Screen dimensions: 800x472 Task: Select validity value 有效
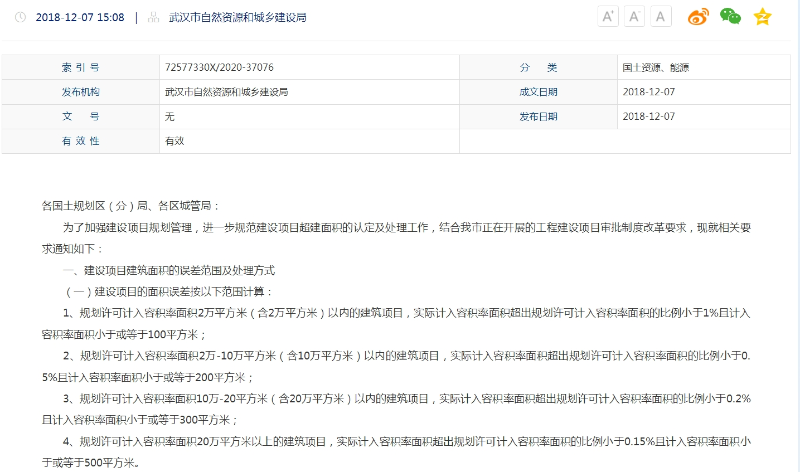point(174,141)
